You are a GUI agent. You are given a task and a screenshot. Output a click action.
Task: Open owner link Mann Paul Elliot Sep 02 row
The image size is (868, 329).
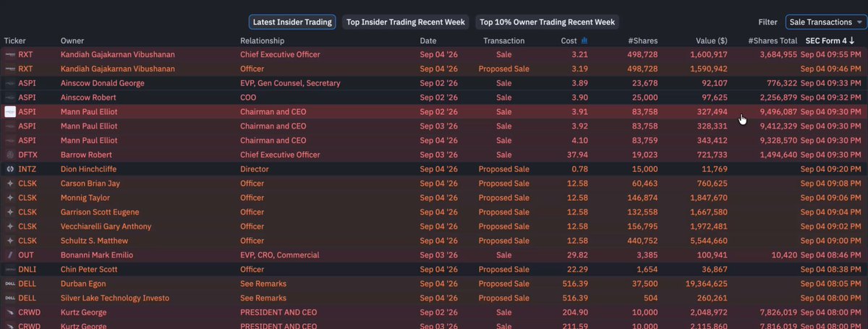tap(89, 112)
